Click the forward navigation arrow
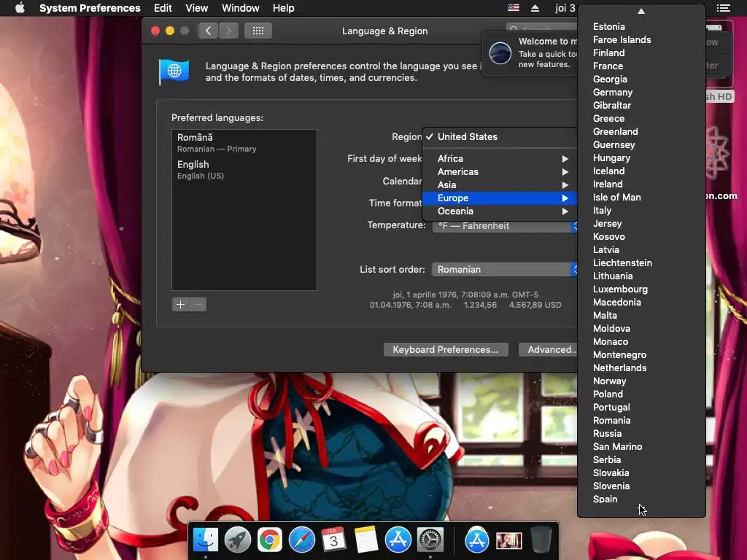The height and width of the screenshot is (560, 747). pos(228,31)
